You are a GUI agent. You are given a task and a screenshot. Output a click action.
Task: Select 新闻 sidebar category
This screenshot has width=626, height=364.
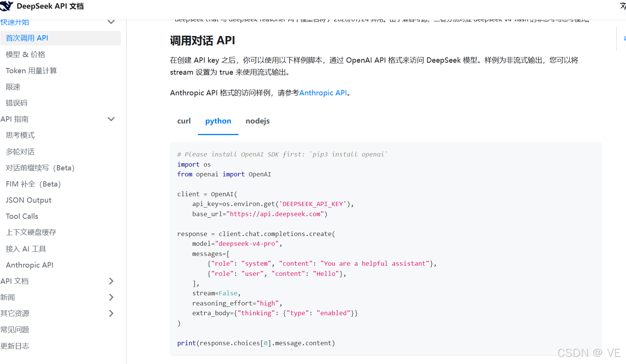coord(8,297)
